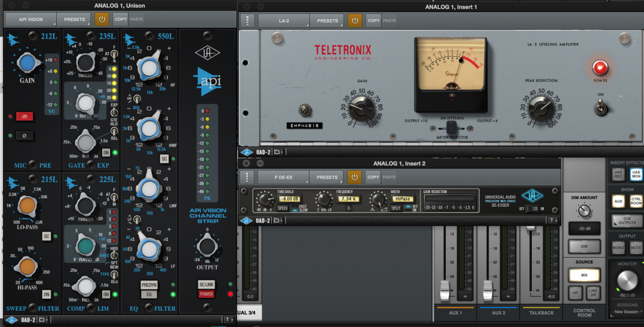The width and height of the screenshot is (644, 327).
Task: Click the AUX 2 fader handle
Action: (487, 291)
